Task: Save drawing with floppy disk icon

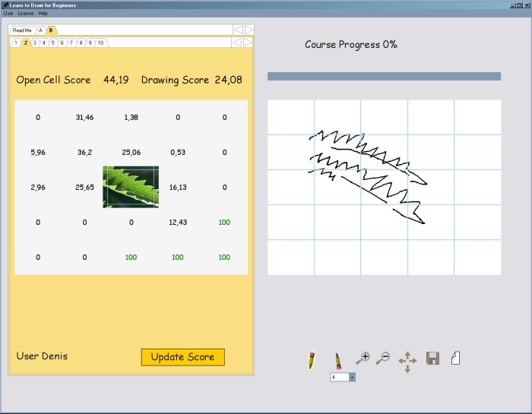Action: [432, 358]
